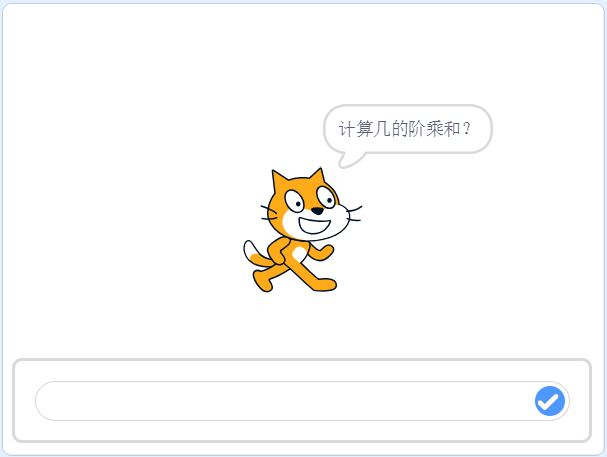Click the gray-bordered answer panel frame

(x=302, y=401)
